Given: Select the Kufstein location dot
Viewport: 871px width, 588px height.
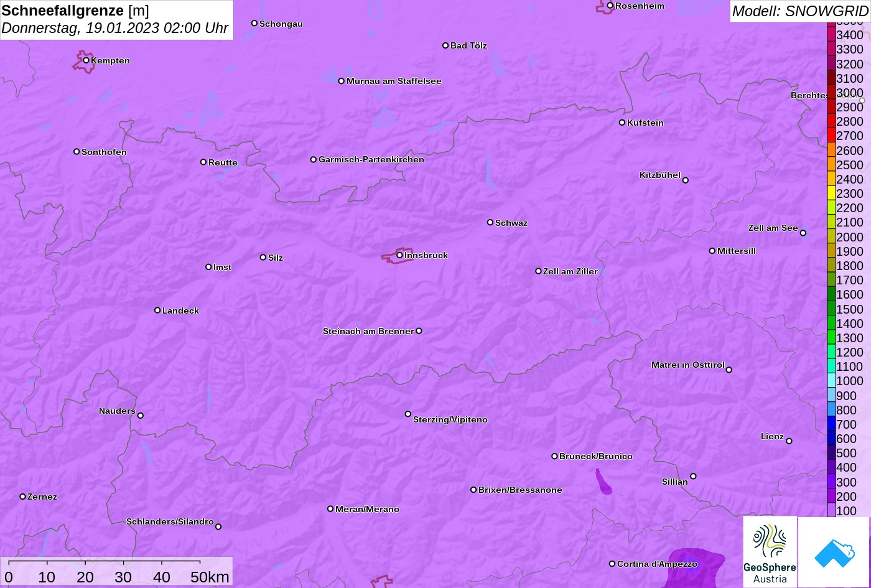Looking at the screenshot, I should [622, 123].
